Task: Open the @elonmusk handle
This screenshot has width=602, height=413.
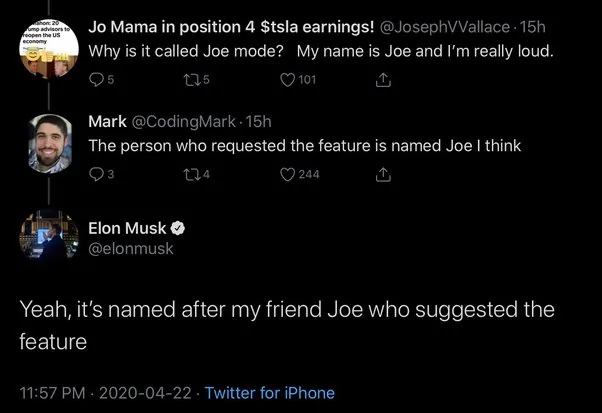Action: (x=131, y=249)
